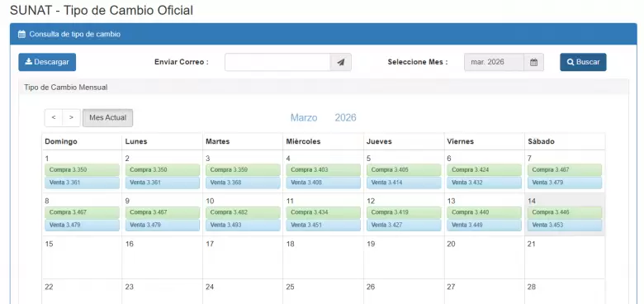Click Compra 3.446 on day 14

tap(565, 213)
